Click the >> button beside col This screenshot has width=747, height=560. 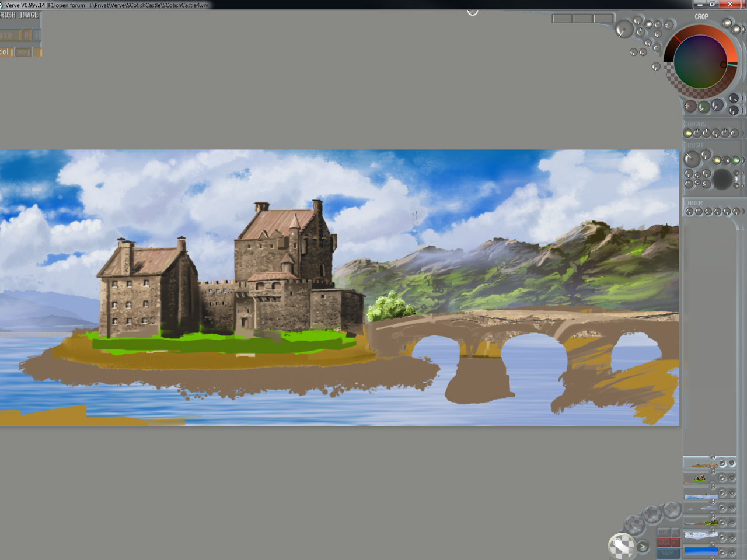tap(23, 52)
